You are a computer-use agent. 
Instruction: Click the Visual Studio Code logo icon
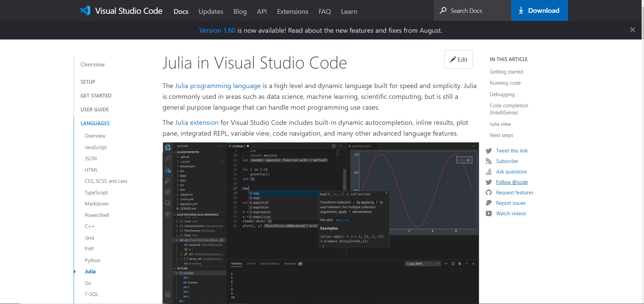click(x=85, y=10)
